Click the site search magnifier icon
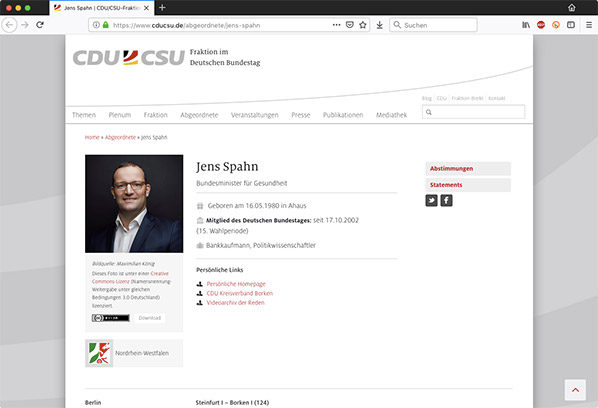Image resolution: width=598 pixels, height=408 pixels. click(x=429, y=112)
